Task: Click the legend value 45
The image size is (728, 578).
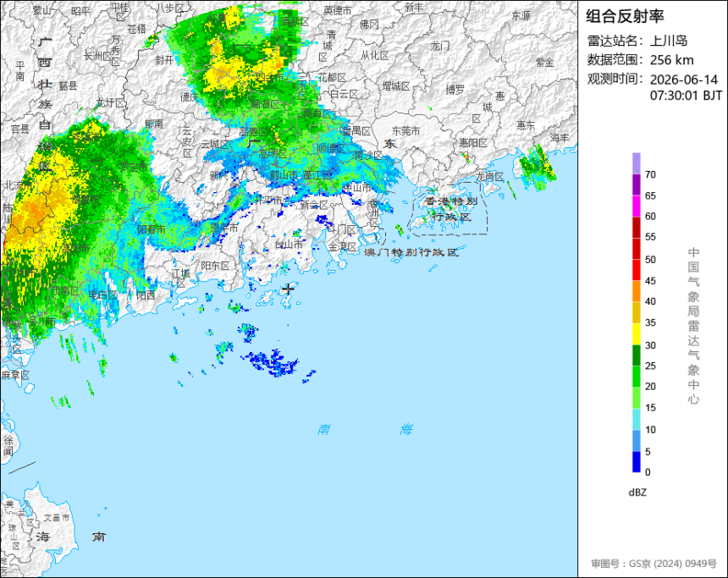Action: click(650, 281)
